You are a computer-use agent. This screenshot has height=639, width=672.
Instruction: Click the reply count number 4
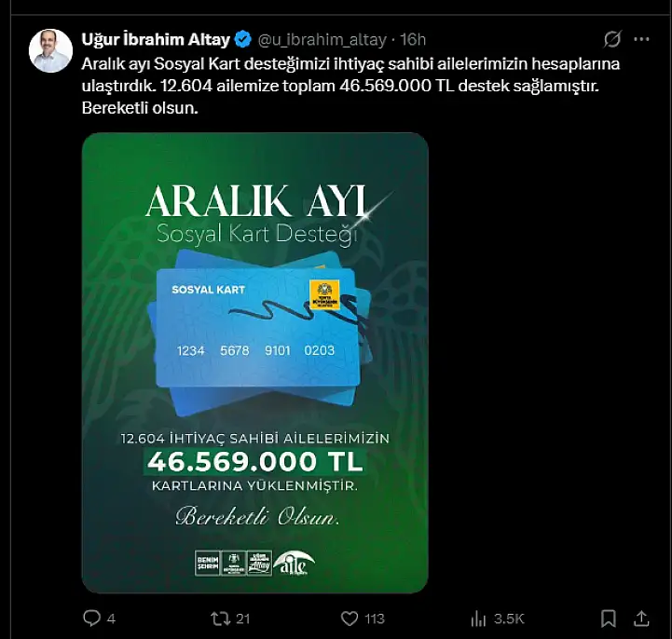tap(111, 619)
